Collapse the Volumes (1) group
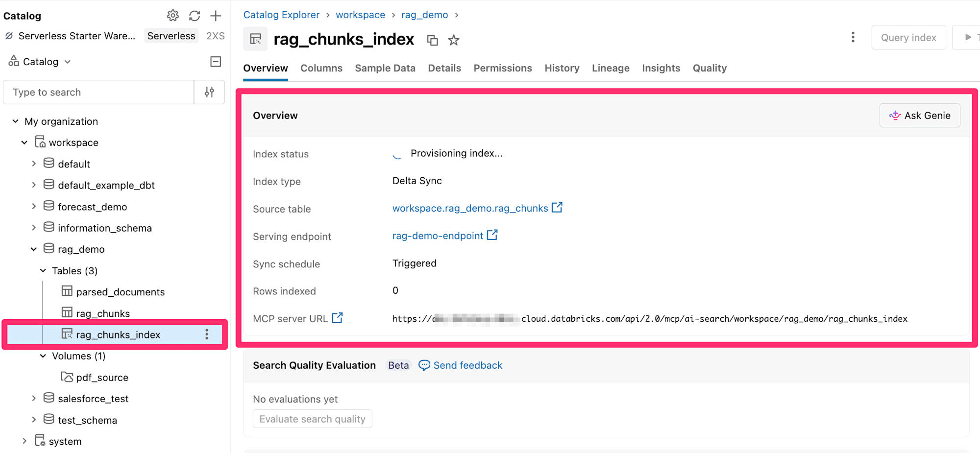Screen dimensions: 980x453 click(x=43, y=356)
